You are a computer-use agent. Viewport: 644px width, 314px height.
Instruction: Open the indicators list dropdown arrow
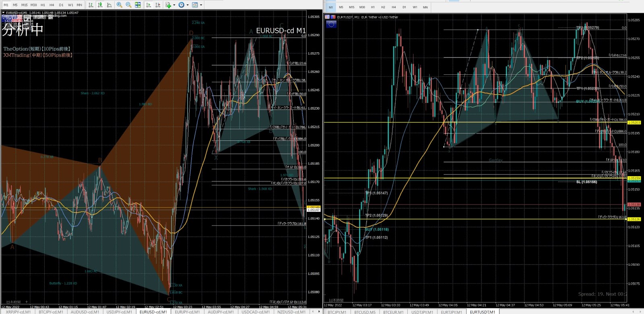(174, 5)
